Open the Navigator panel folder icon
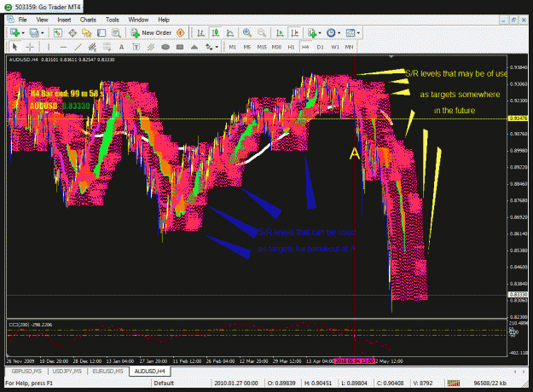Screen dimensions: 533x392 click(87, 33)
